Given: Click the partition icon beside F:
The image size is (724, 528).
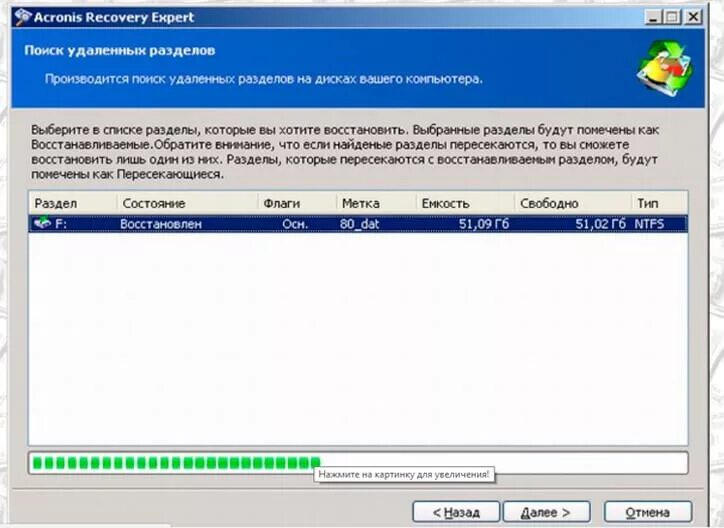Looking at the screenshot, I should coord(42,223).
